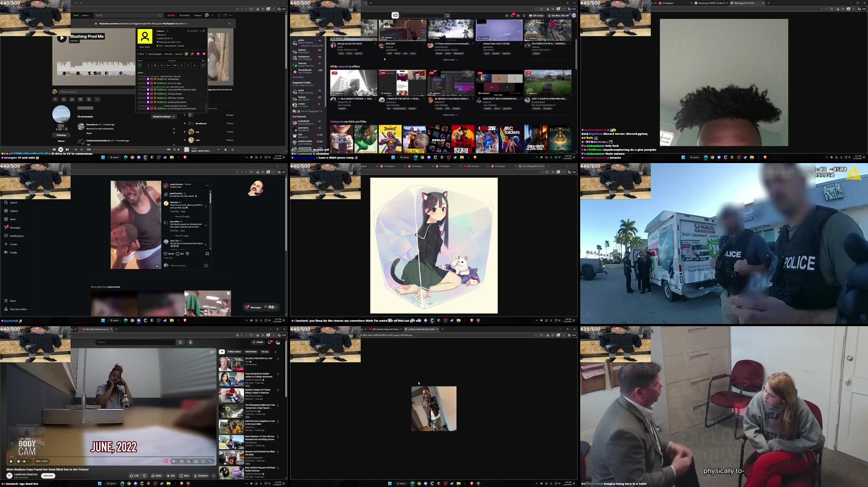Open the Sorted by Newest comments dropdown
Image resolution: width=868 pixels, height=487 pixels.
(163, 116)
